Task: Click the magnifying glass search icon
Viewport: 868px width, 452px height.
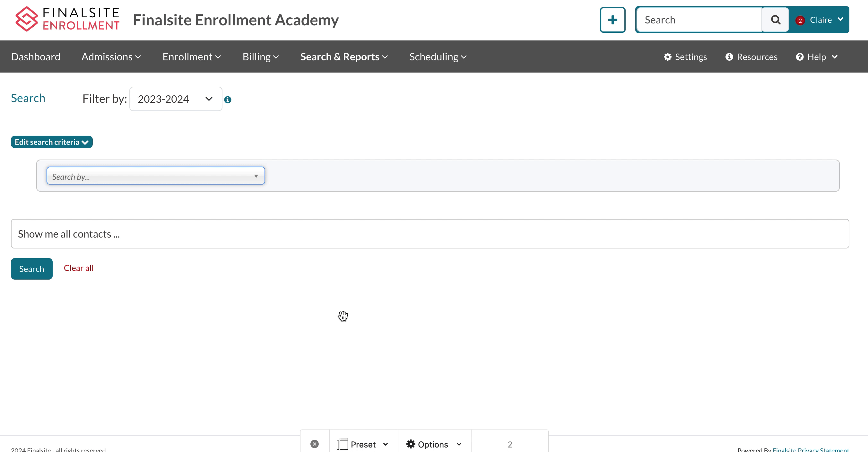Action: 775,20
